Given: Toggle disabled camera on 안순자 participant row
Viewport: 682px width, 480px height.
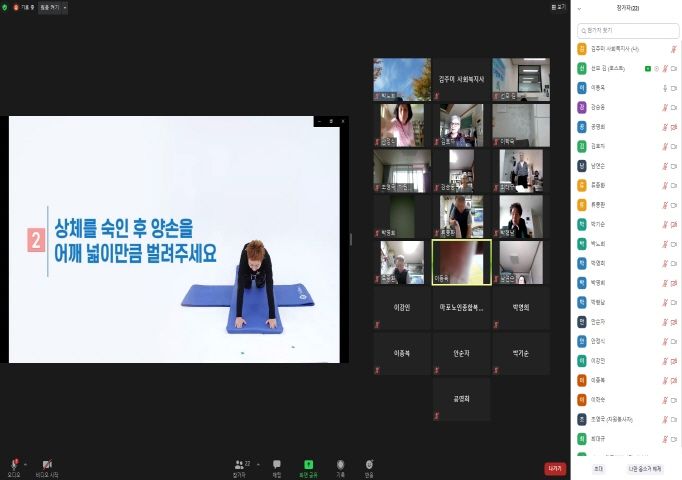Looking at the screenshot, I should [x=674, y=322].
